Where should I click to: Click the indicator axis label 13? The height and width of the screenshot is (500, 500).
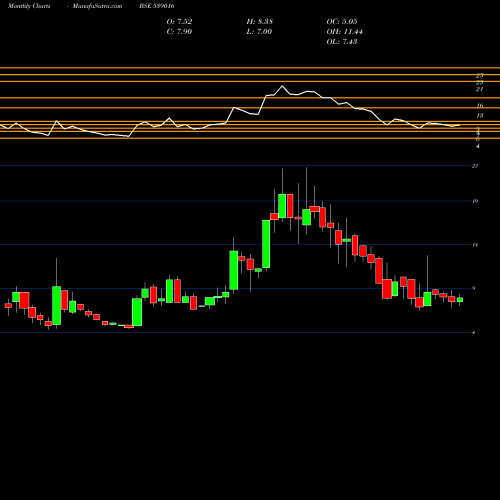(x=480, y=116)
